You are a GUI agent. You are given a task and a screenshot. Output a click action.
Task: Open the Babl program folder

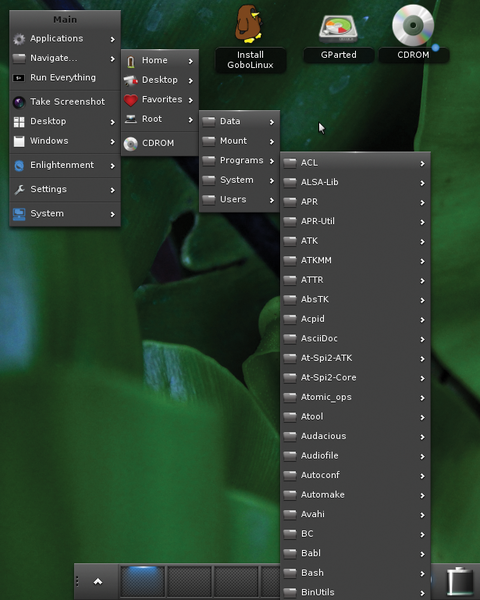coord(355,553)
